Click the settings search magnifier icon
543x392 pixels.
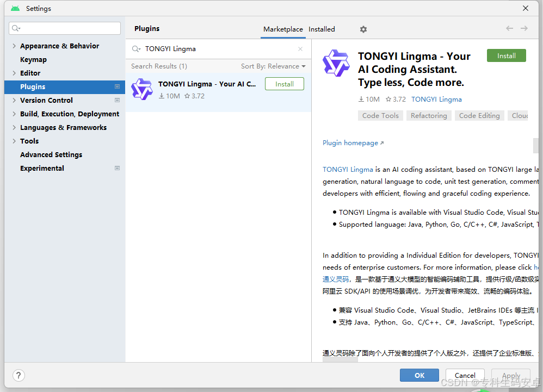pyautogui.click(x=16, y=28)
